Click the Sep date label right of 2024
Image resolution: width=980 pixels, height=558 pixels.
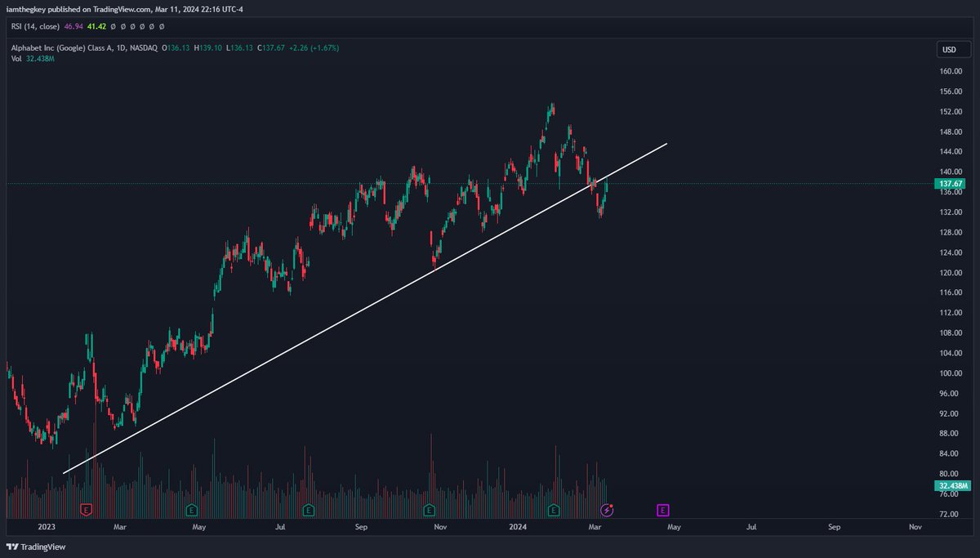834,528
